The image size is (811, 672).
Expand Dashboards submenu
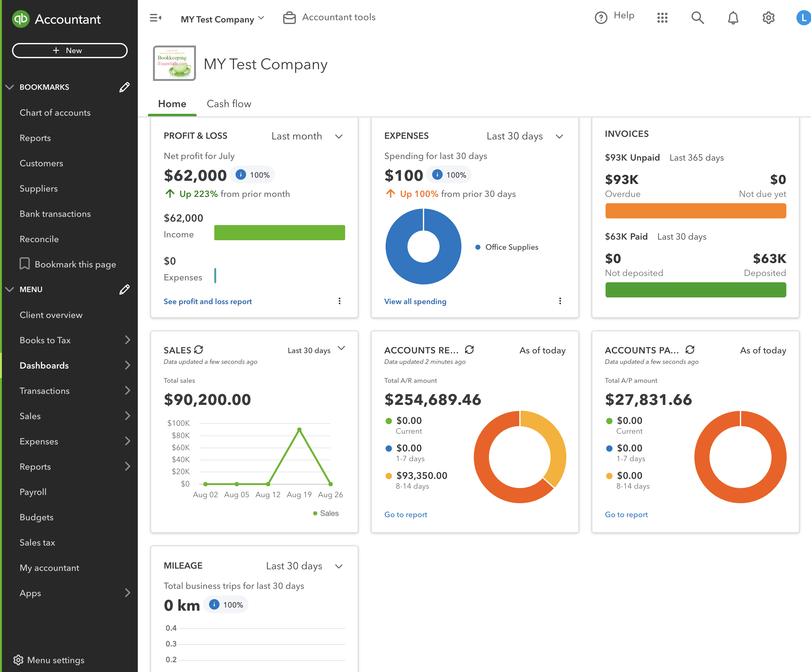tap(127, 365)
